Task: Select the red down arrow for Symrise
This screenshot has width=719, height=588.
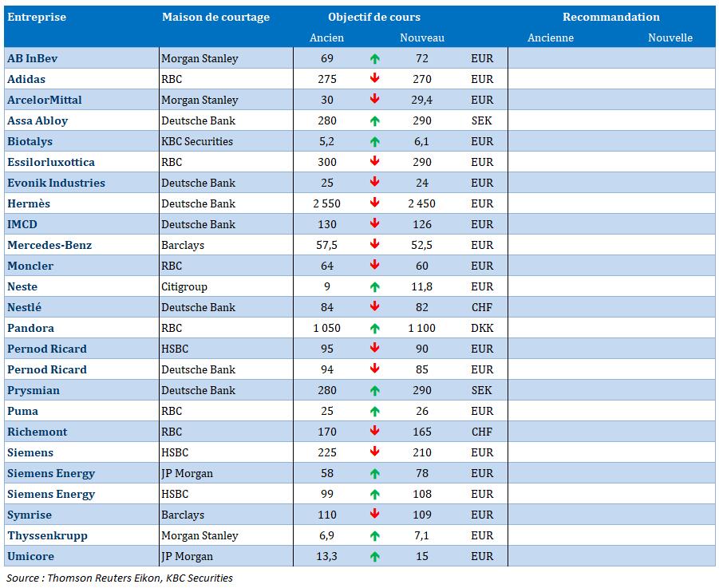Action: tap(374, 515)
